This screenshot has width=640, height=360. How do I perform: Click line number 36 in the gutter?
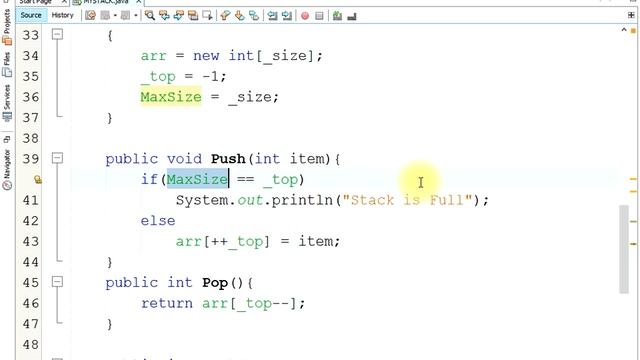(31, 97)
